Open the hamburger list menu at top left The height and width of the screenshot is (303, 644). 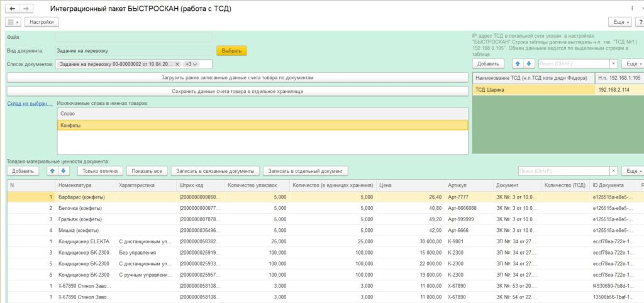coord(13,22)
